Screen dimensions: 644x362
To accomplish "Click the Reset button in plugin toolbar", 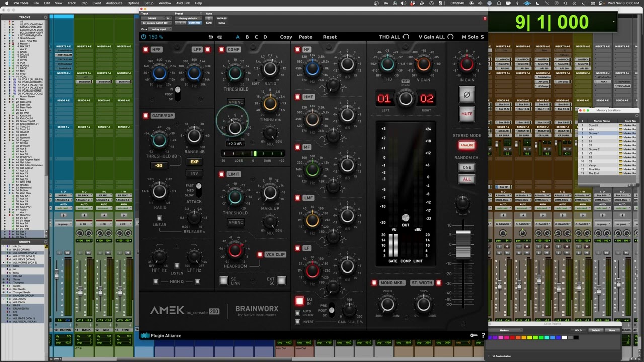I will pyautogui.click(x=330, y=37).
